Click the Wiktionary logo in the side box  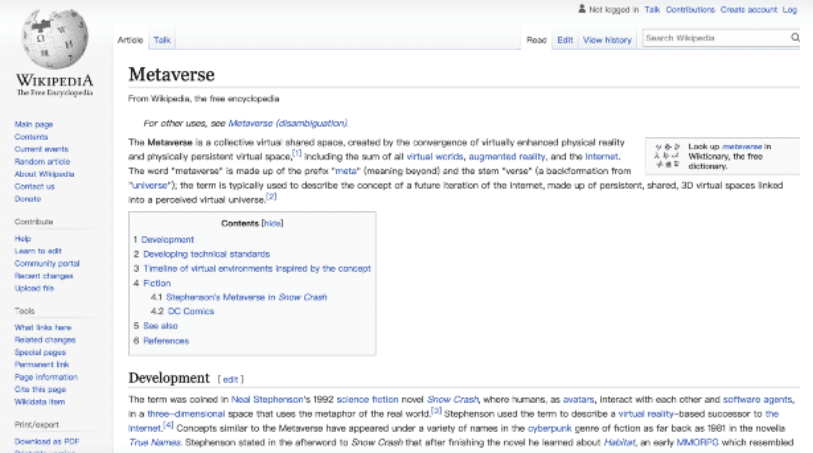[667, 155]
